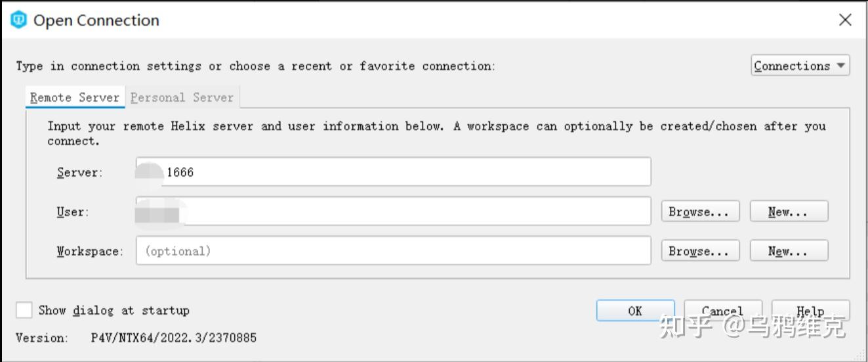Browse for an existing workspace

click(700, 251)
